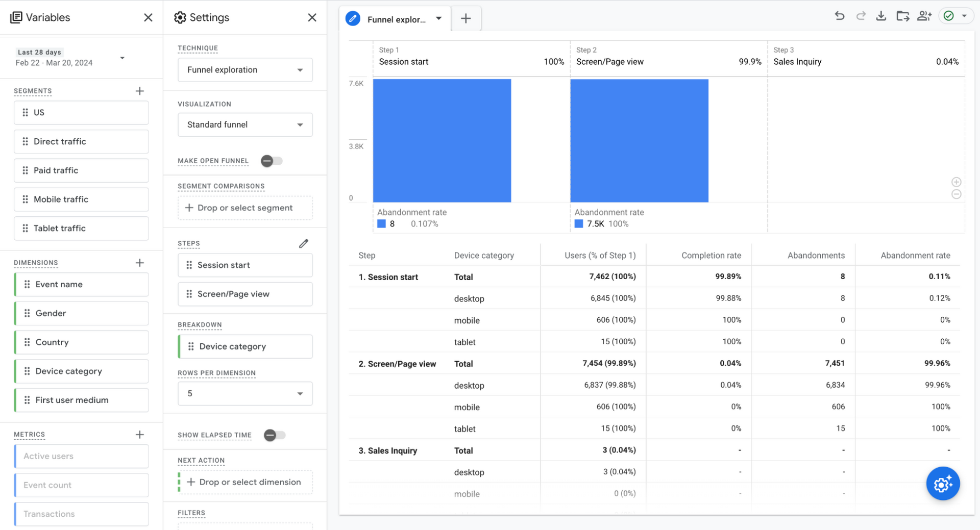Add a new segment with plus icon
Image resolution: width=980 pixels, height=530 pixels.
(139, 91)
